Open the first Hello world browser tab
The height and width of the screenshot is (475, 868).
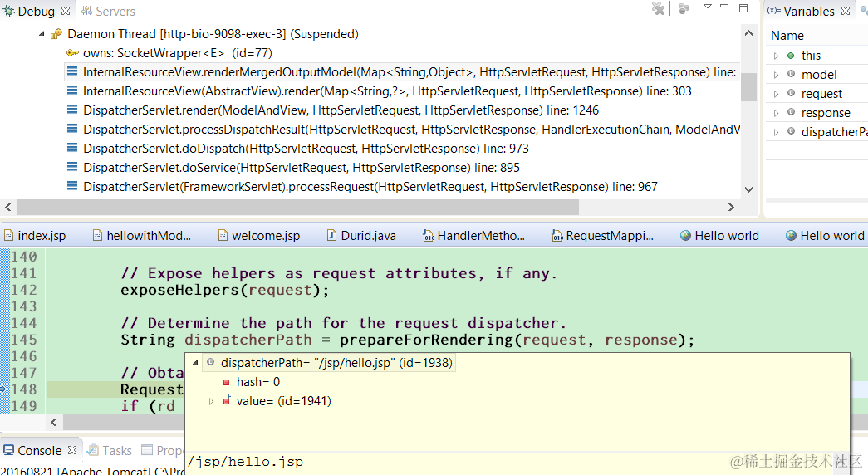pyautogui.click(x=719, y=236)
